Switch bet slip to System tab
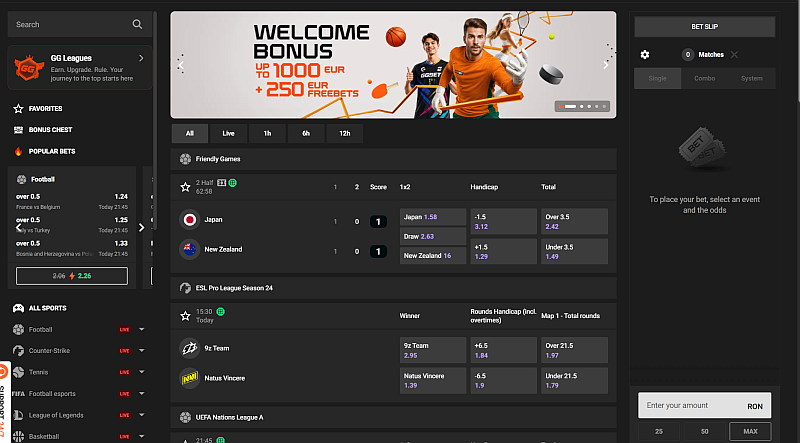 [x=752, y=78]
